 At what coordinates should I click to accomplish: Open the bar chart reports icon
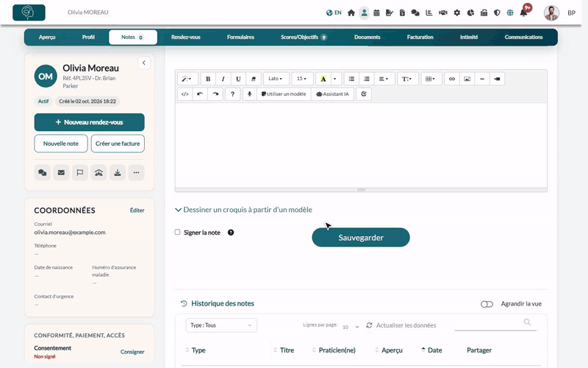(429, 13)
